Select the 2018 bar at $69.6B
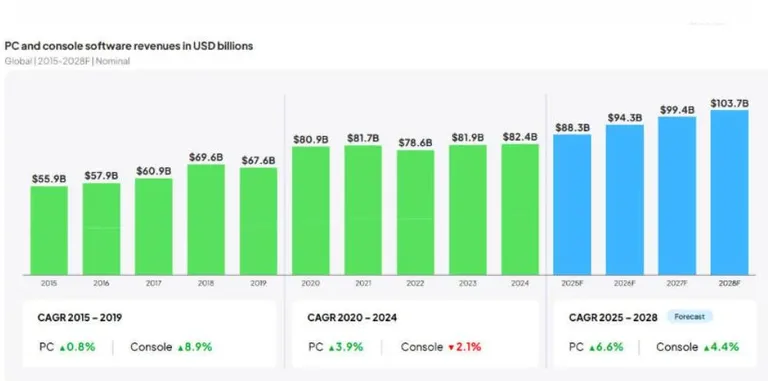Image resolution: width=768 pixels, height=381 pixels. point(206,220)
